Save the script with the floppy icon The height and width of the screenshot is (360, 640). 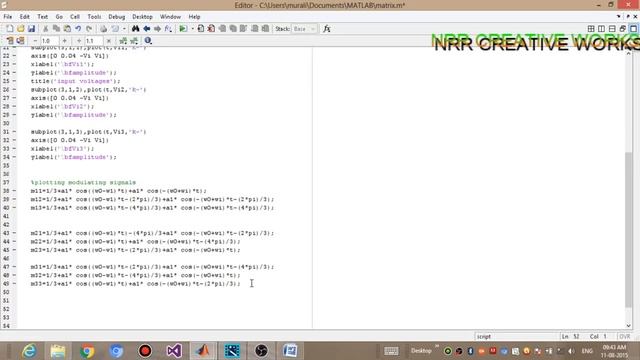coord(31,29)
